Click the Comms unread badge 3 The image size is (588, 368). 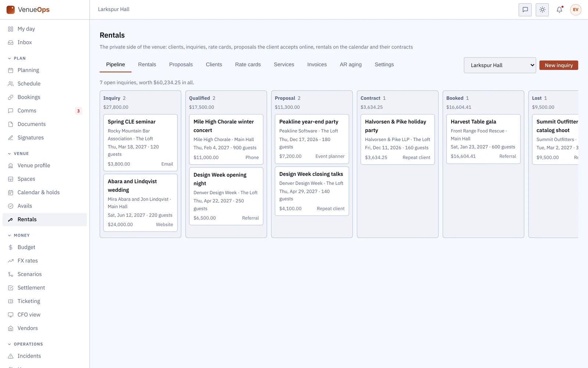[78, 111]
